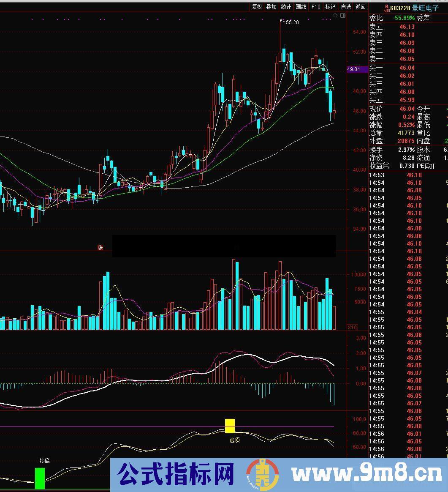Click the 55.20 high price annotation
This screenshot has width=448, height=492.
(292, 22)
